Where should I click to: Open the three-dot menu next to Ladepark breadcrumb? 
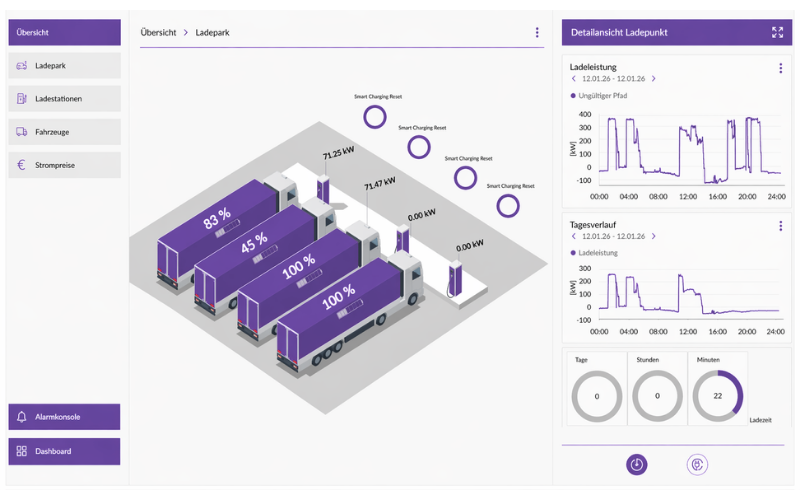[537, 33]
